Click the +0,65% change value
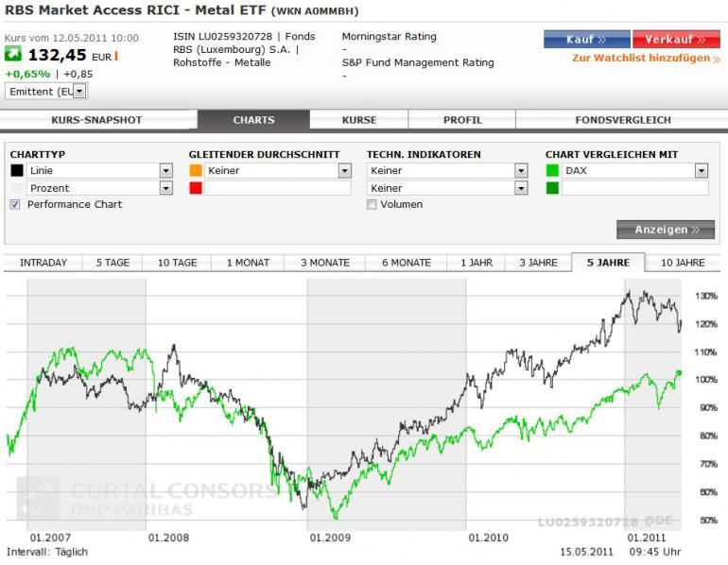728x565 pixels. [27, 75]
